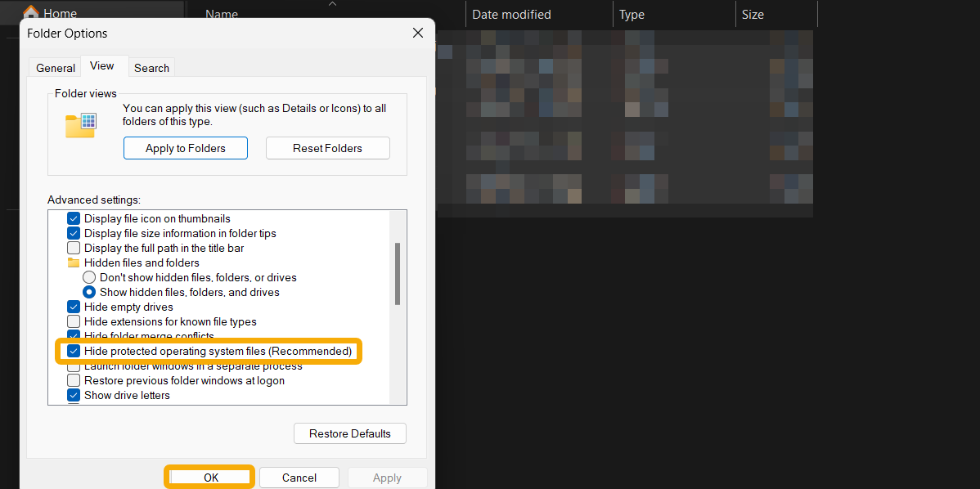
Task: Click the Apply to Folders button
Action: click(x=186, y=148)
